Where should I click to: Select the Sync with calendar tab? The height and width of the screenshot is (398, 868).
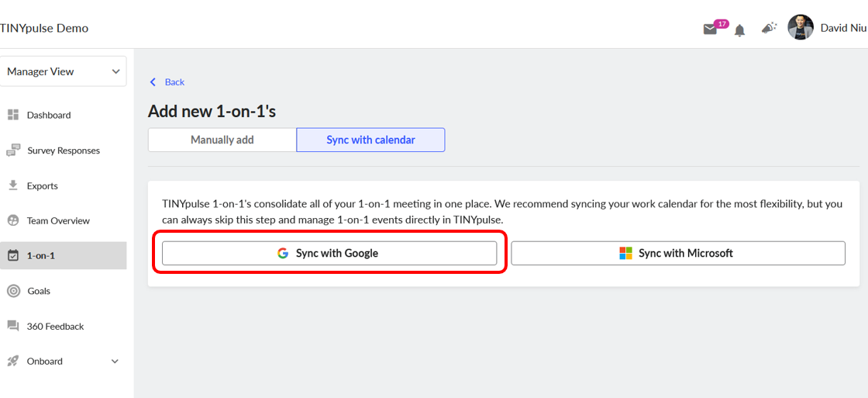[x=371, y=140]
